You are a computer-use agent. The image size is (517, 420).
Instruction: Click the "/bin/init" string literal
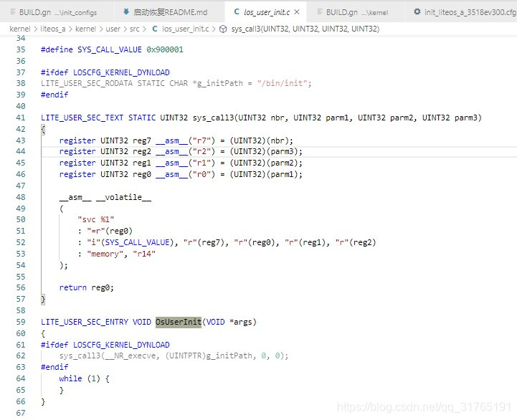pos(283,83)
